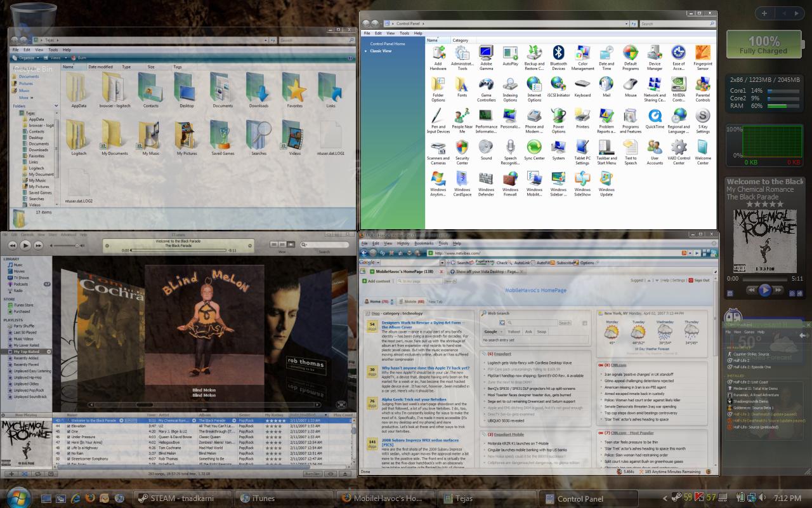Image resolution: width=812 pixels, height=508 pixels.
Task: Open Bluetooth Devices in Control Panel
Action: pyautogui.click(x=558, y=58)
